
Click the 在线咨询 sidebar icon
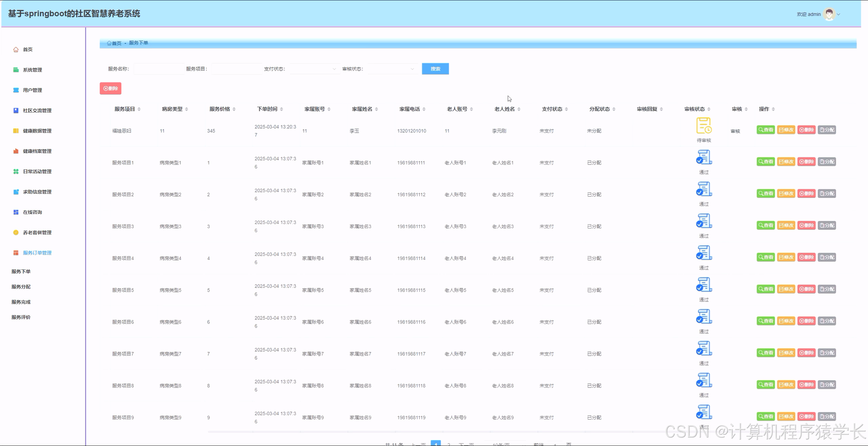pos(16,212)
